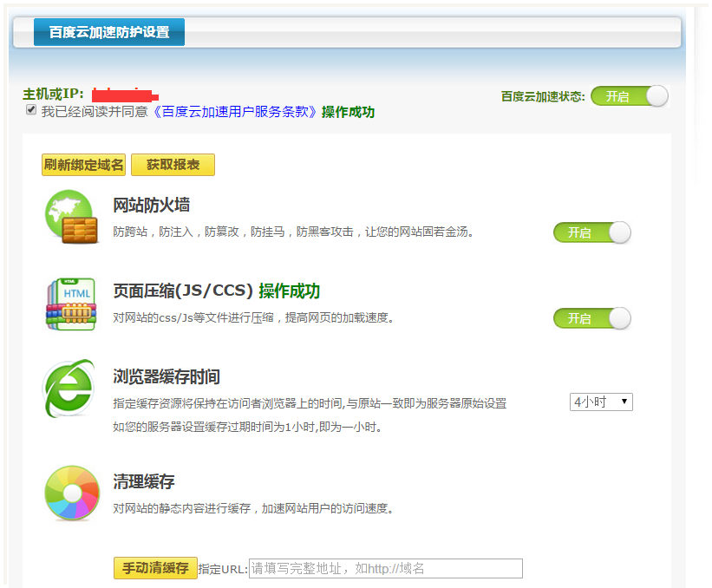Click the 浏览器缓存时间 heading

click(x=167, y=376)
